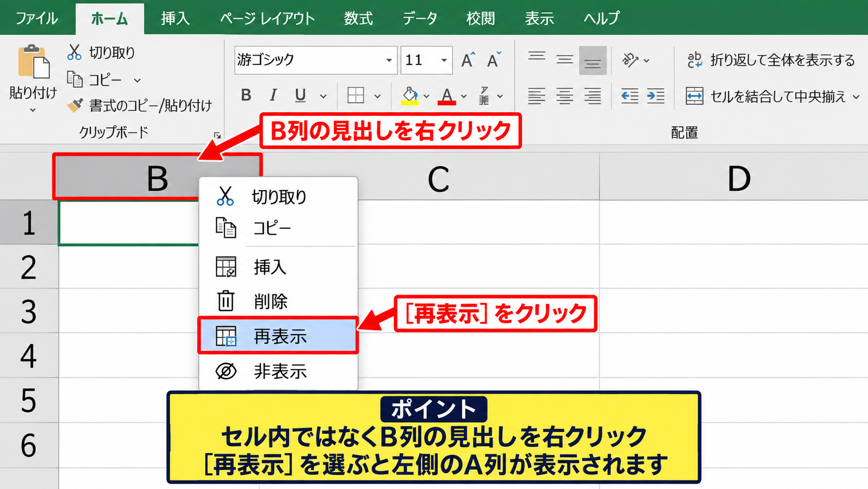Click the Paste (貼り付け) clipboard icon
The image size is (868, 489).
point(34,62)
